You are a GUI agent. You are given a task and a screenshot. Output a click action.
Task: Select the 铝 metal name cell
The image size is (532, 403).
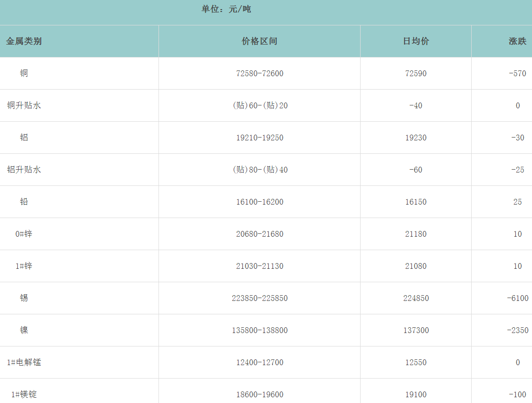pyautogui.click(x=24, y=138)
